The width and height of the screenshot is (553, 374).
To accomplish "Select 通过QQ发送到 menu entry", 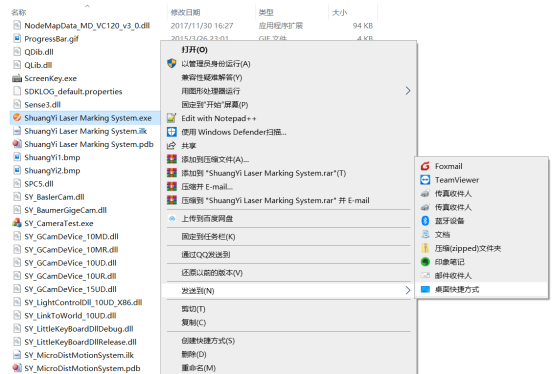I will [288, 254].
